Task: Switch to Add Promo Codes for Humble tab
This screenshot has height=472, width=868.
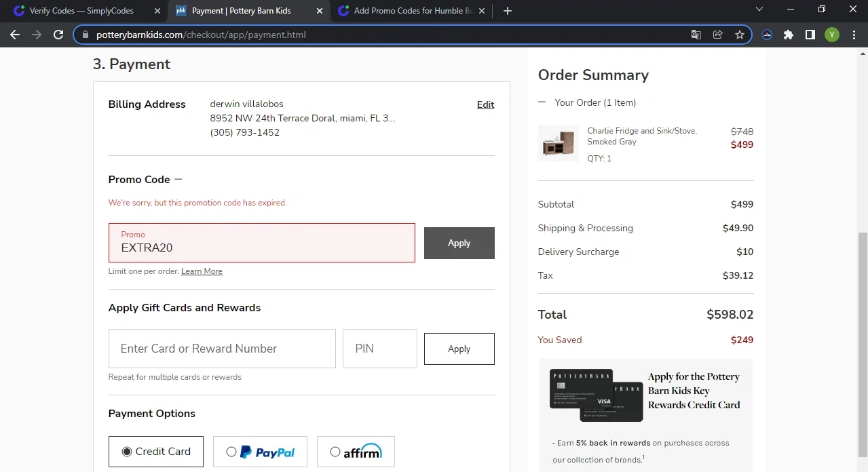Action: point(411,11)
